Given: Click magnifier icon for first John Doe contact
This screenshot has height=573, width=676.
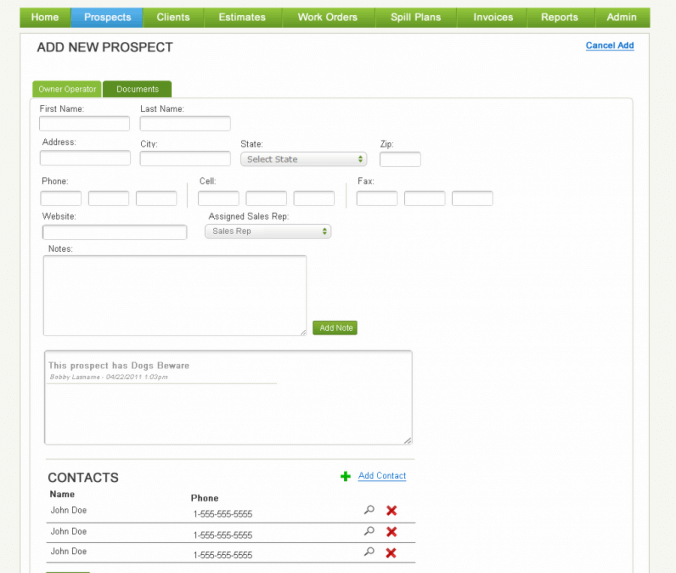Looking at the screenshot, I should pyautogui.click(x=369, y=510).
